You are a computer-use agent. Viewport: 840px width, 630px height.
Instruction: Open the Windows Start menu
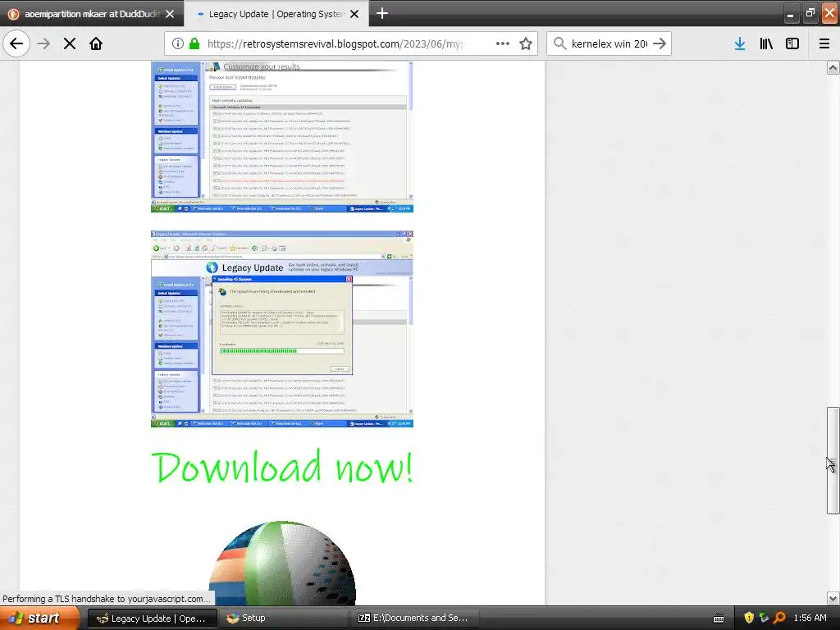39,618
